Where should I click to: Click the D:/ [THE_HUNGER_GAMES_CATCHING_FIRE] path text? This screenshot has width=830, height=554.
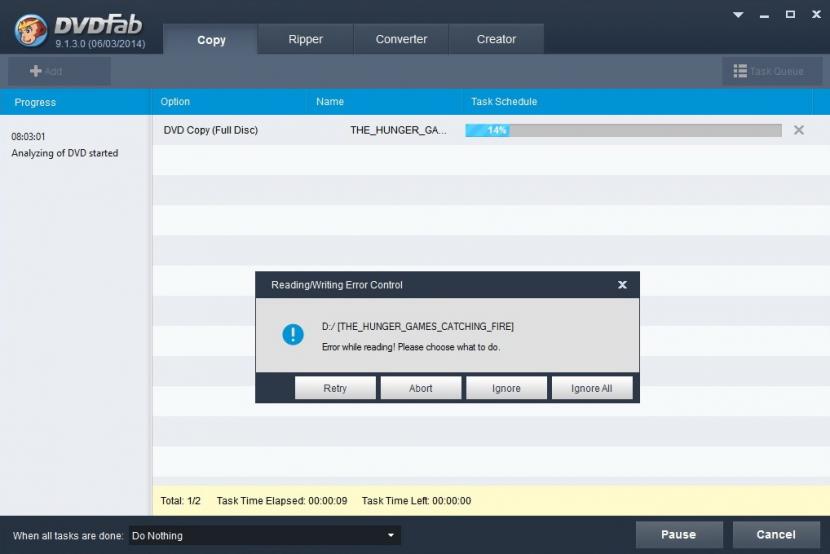click(x=418, y=326)
